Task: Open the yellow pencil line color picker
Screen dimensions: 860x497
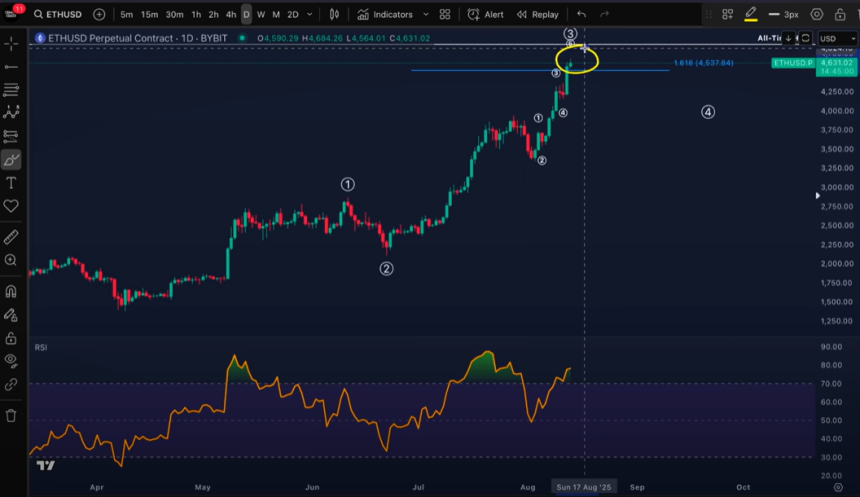Action: (750, 15)
